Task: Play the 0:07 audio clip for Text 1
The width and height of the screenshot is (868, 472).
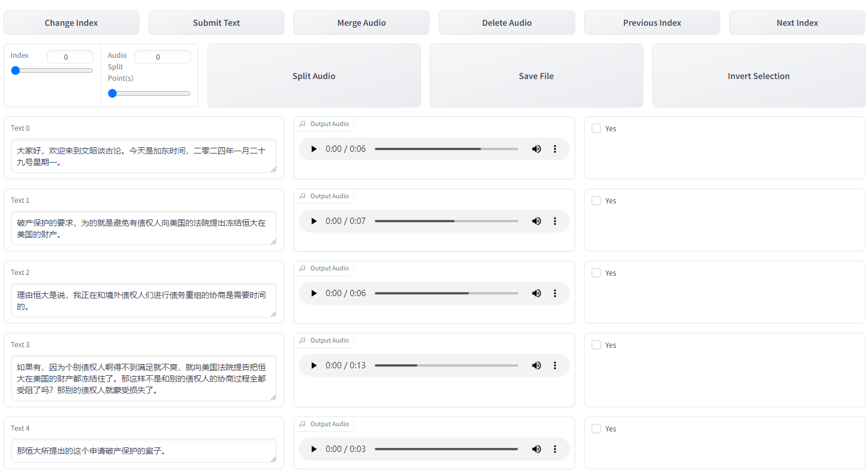Action: tap(314, 221)
